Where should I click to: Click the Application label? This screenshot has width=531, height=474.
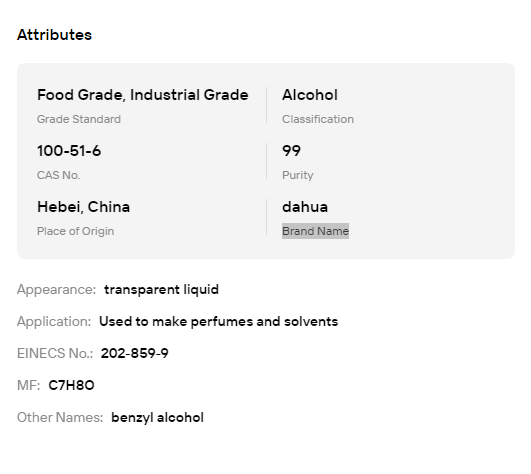click(x=54, y=322)
